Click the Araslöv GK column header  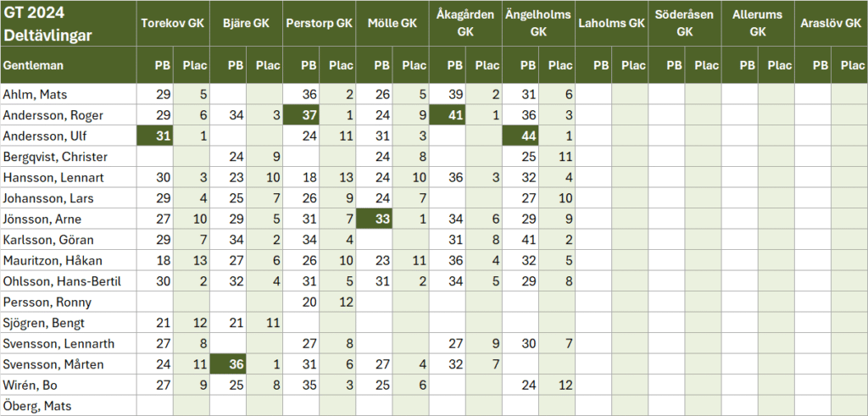coord(830,24)
